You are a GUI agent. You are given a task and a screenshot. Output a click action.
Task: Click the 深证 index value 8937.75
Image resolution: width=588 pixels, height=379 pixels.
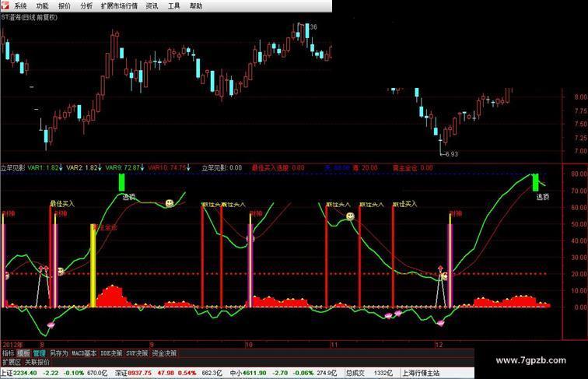pyautogui.click(x=140, y=373)
